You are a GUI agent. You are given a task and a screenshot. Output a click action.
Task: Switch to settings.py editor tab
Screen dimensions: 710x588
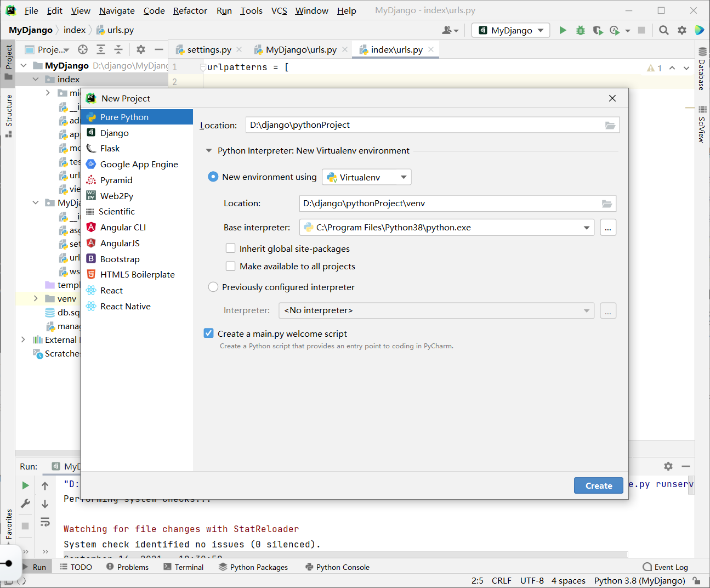[209, 49]
